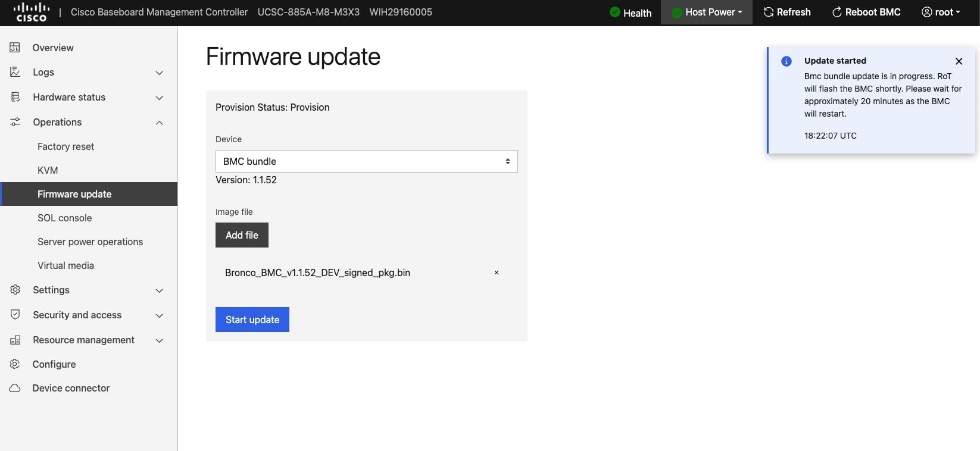Image resolution: width=980 pixels, height=451 pixels.
Task: Click the Settings sidebar label
Action: point(51,290)
